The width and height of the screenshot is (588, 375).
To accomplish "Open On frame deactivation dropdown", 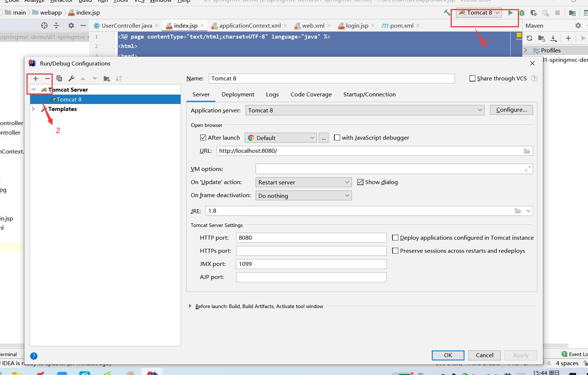I will 303,196.
